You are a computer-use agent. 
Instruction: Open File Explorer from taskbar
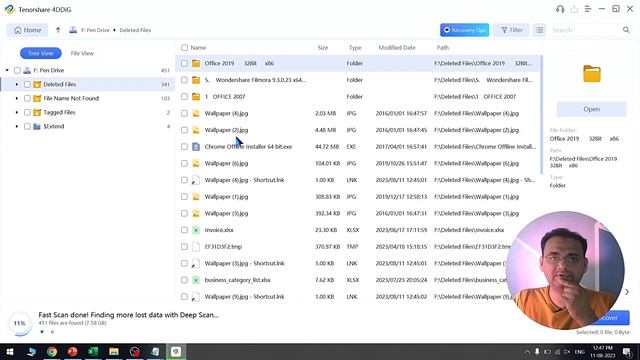(114, 351)
